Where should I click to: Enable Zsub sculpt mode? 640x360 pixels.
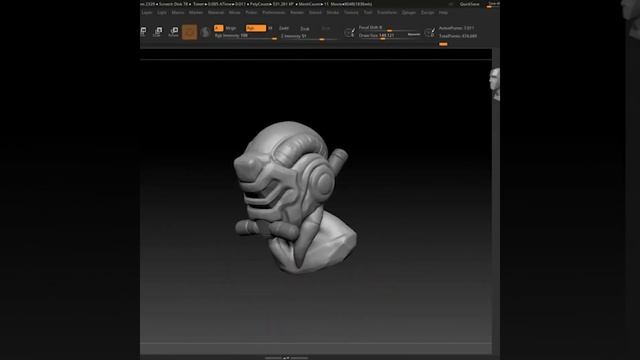pyautogui.click(x=305, y=29)
